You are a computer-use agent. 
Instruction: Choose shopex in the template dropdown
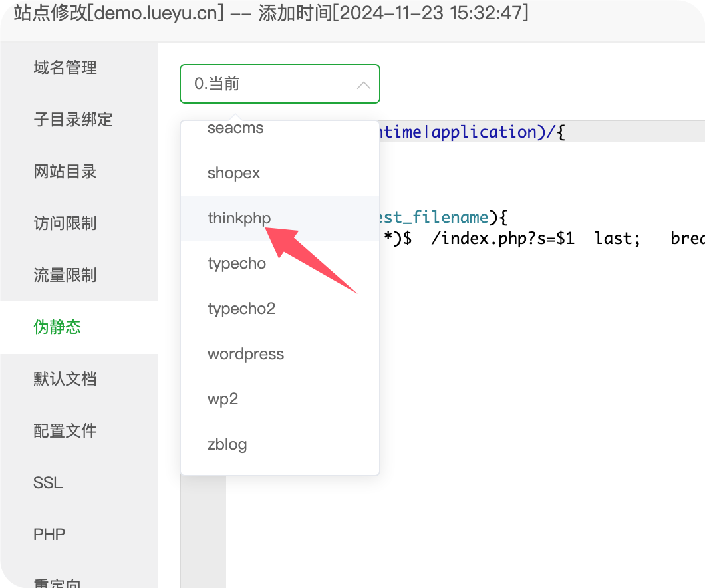[x=233, y=173]
